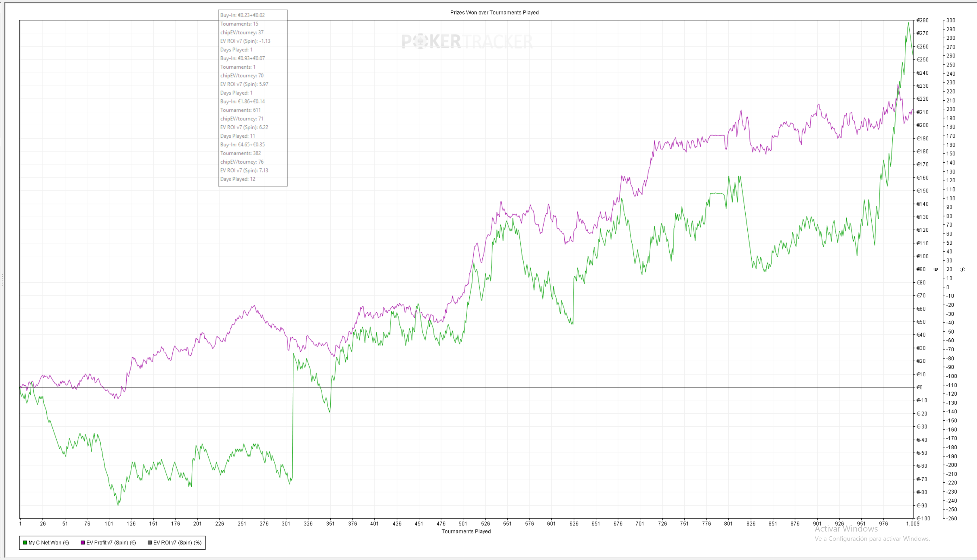This screenshot has height=560, width=977.
Task: Click the €0 label on the euro axis
Action: [x=920, y=387]
